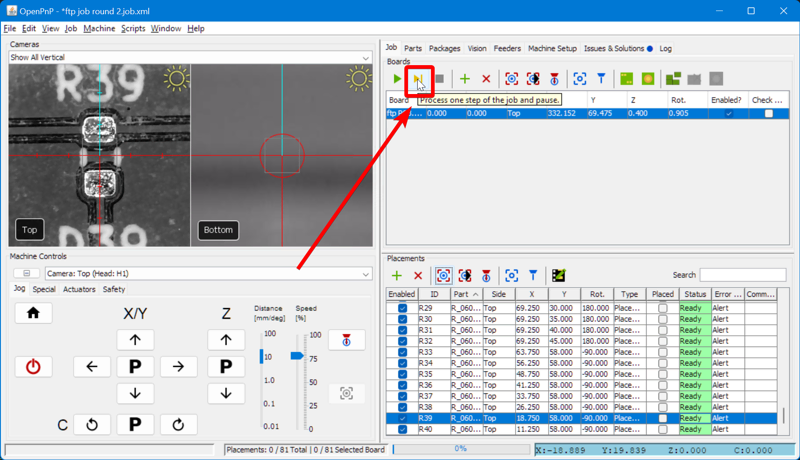800x460 pixels.
Task: Rotate C axis clockwise
Action: (x=178, y=425)
